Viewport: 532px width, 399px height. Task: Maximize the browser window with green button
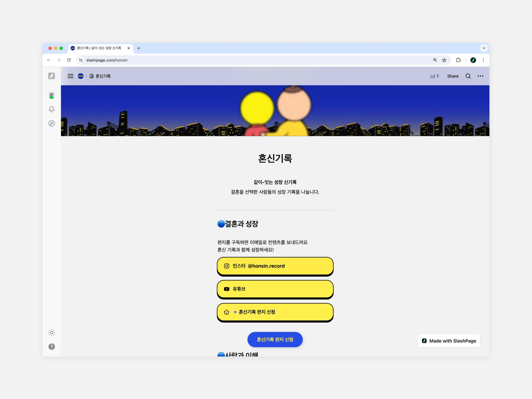[61, 48]
